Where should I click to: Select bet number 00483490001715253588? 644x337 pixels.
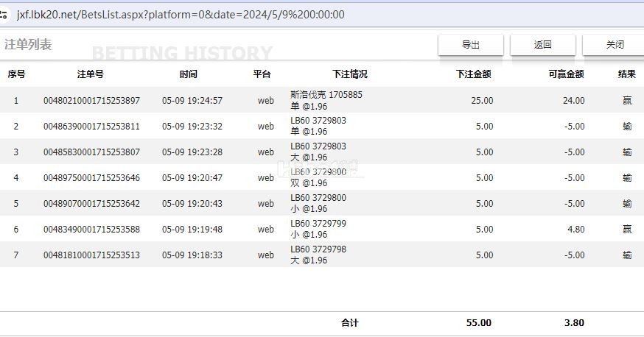(x=91, y=229)
